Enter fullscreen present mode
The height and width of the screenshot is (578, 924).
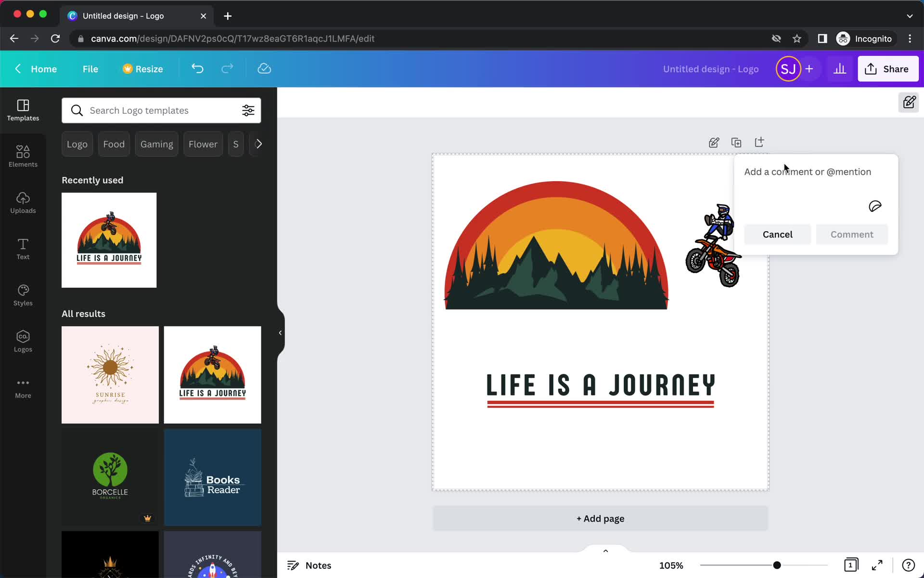pos(877,565)
